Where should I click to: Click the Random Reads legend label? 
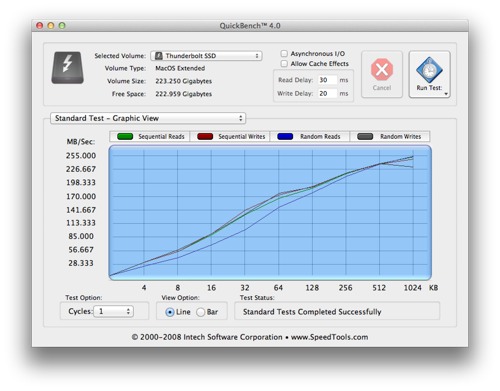coord(320,137)
